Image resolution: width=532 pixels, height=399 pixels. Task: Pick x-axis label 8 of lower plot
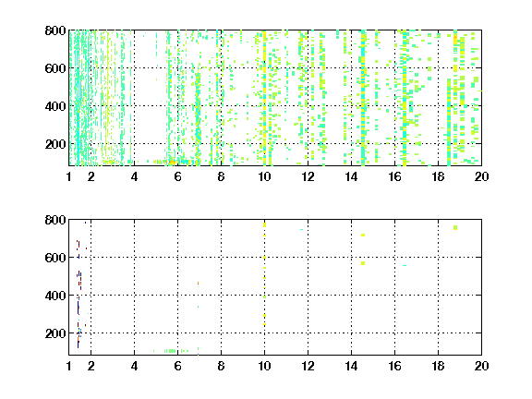click(x=222, y=366)
